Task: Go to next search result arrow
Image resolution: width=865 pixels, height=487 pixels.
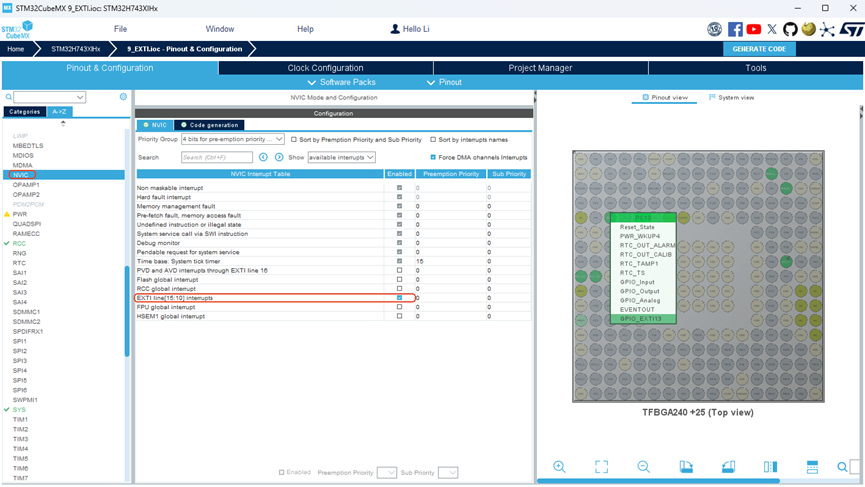Action: [x=279, y=157]
